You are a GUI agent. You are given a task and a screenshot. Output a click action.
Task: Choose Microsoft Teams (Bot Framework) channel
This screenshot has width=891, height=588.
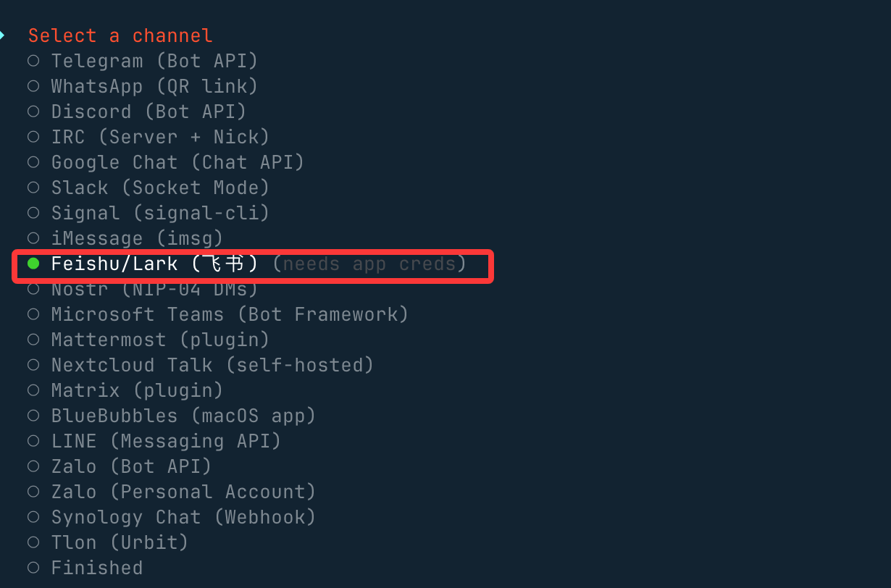click(x=33, y=314)
